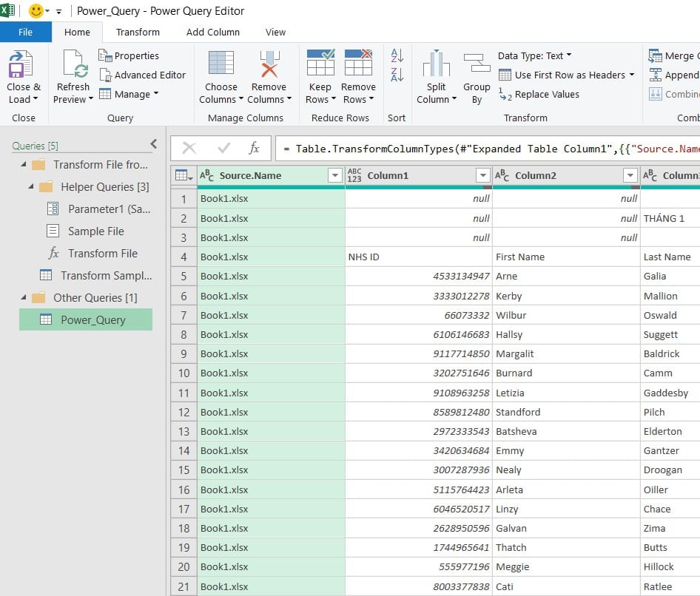
Task: Open the Use First Row as Headers dropdown arrow
Action: (x=632, y=75)
